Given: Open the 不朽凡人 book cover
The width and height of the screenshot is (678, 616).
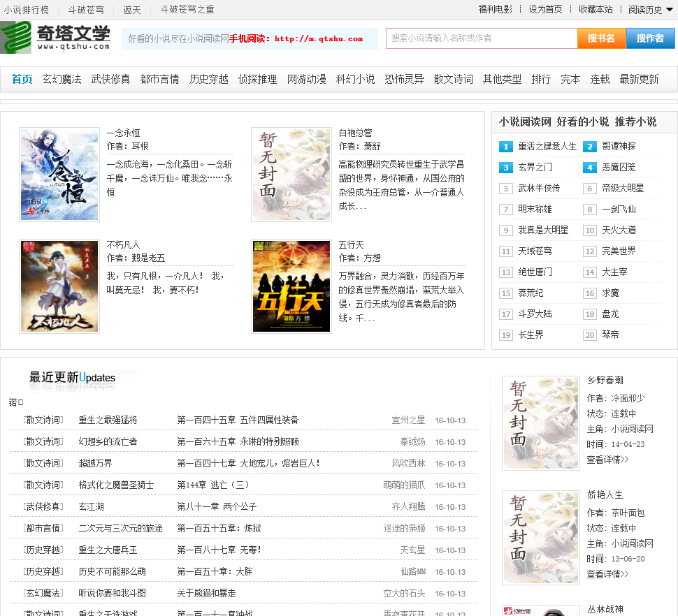Looking at the screenshot, I should click(59, 286).
